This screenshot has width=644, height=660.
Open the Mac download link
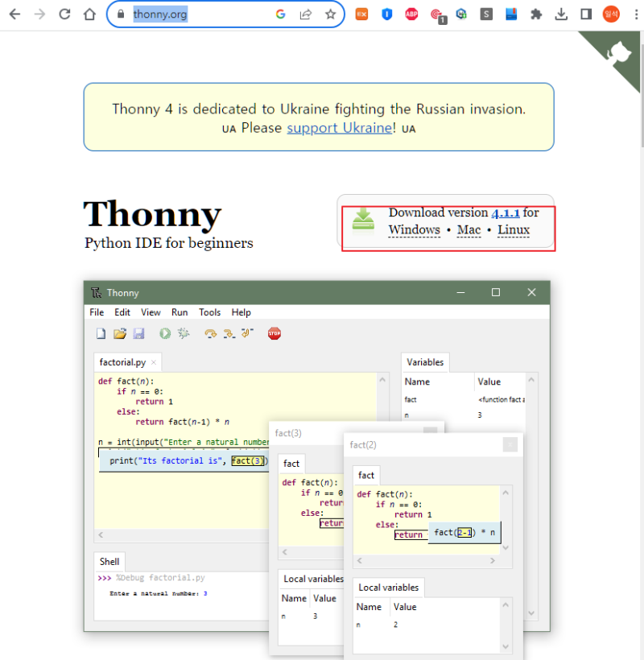coord(469,230)
